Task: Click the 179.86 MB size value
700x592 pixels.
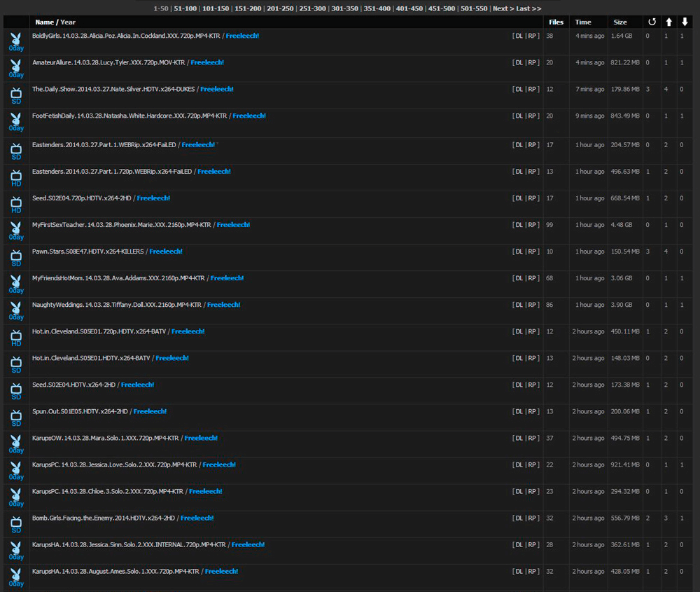Action: (625, 90)
